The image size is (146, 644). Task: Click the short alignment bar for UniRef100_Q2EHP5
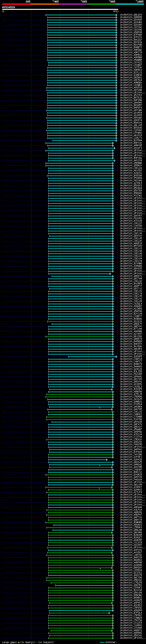coord(93,357)
